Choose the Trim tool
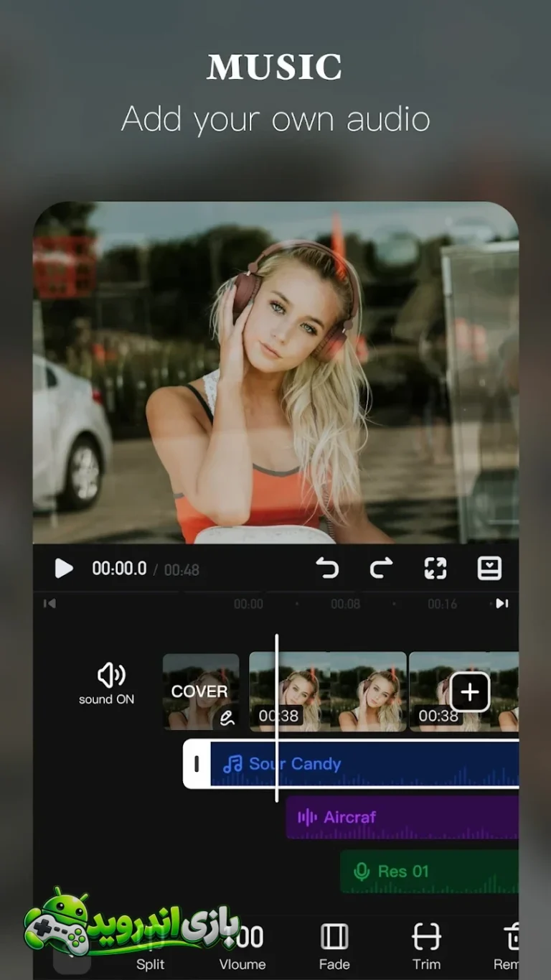551x980 pixels. click(426, 949)
